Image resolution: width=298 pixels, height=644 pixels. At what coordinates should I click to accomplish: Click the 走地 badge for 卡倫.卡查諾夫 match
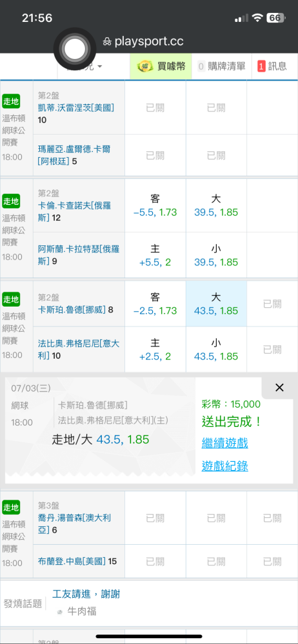(x=11, y=201)
